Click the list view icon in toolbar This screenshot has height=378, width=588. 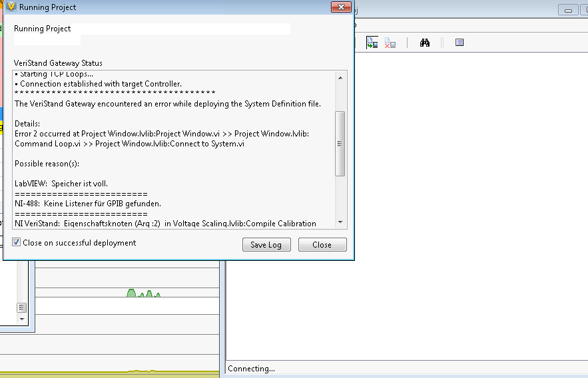click(x=459, y=43)
